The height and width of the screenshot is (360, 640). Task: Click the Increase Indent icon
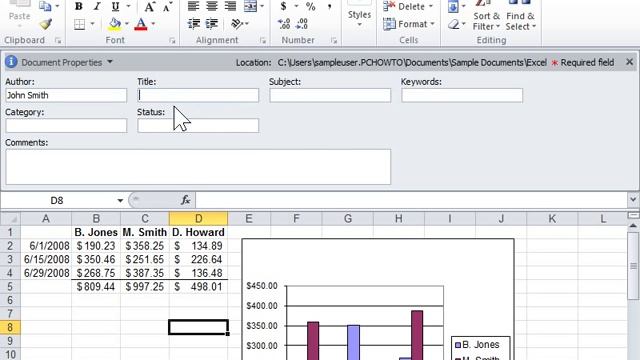(211, 24)
